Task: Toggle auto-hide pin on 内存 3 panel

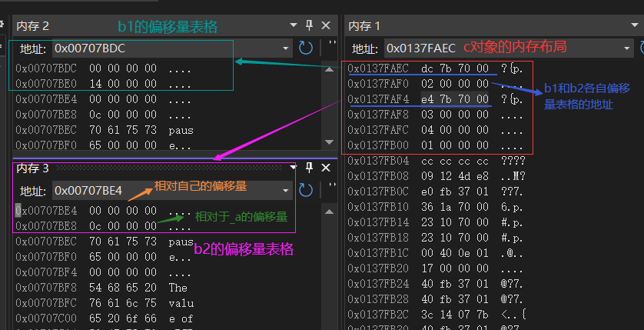Action: point(309,167)
